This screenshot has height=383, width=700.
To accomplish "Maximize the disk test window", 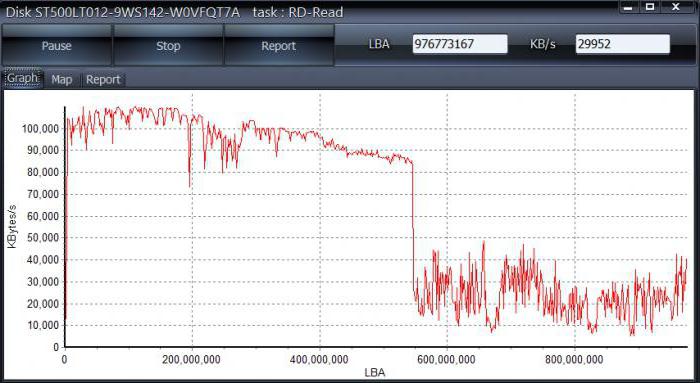I will [x=650, y=7].
